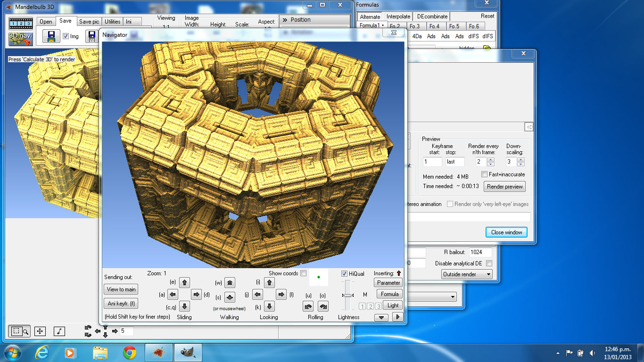Screen dimensions: 644x362
Task: Click the Keyframe start input field
Action: (x=432, y=162)
